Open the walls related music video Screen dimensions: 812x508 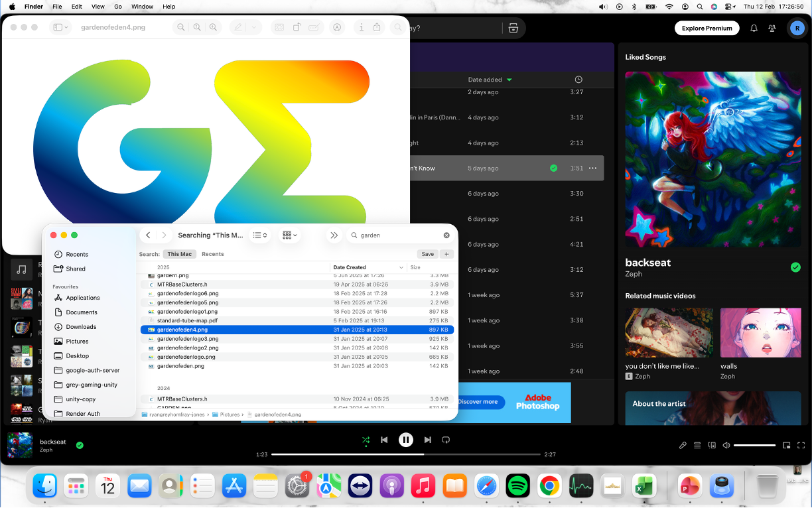[x=760, y=333]
